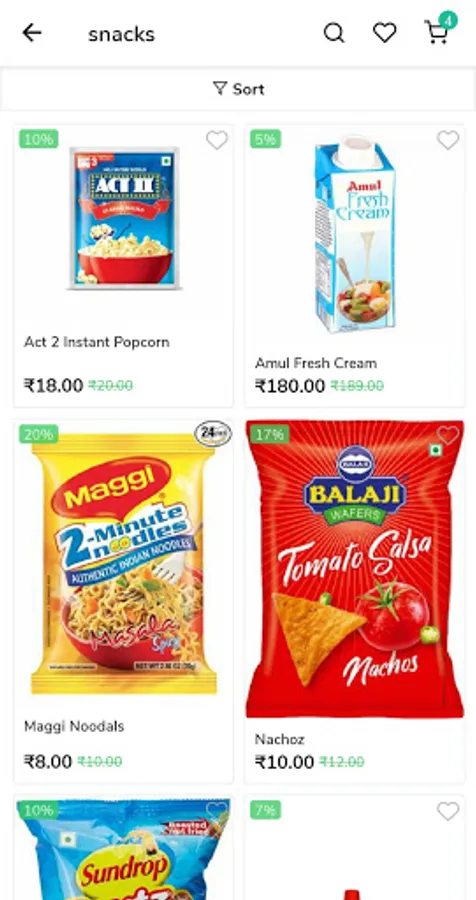
Task: Open the shopping cart with 4 items
Action: (438, 32)
